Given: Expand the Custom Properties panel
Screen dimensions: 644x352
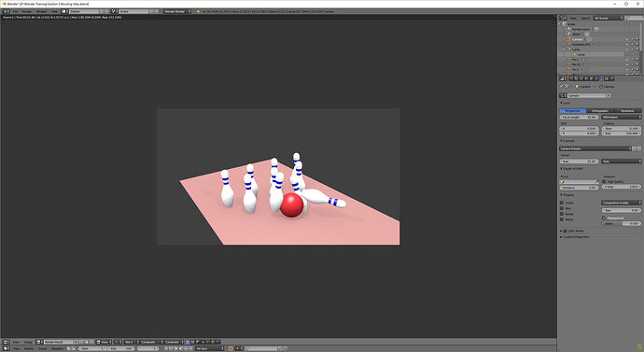Looking at the screenshot, I should coord(575,237).
